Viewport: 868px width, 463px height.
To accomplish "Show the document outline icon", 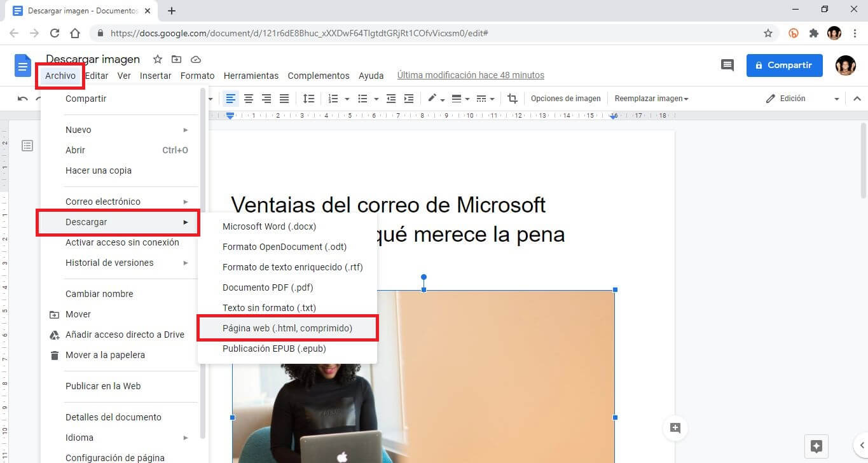I will point(27,146).
